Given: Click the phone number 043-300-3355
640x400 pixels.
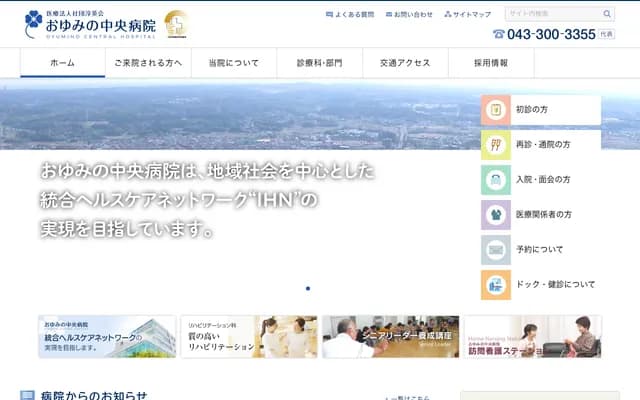Looking at the screenshot, I should 551,34.
